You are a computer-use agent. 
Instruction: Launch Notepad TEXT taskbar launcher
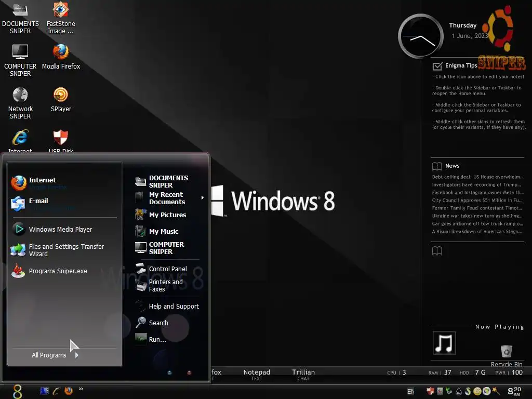point(257,375)
